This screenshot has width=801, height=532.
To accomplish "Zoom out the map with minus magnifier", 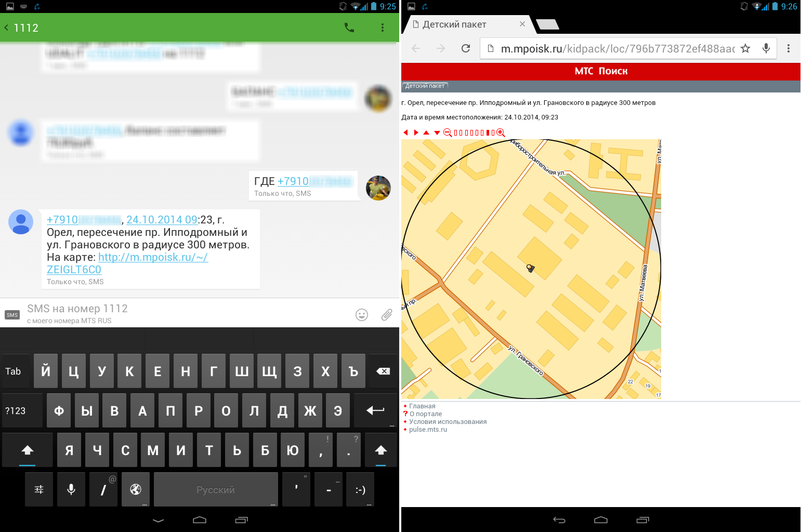I will click(448, 132).
